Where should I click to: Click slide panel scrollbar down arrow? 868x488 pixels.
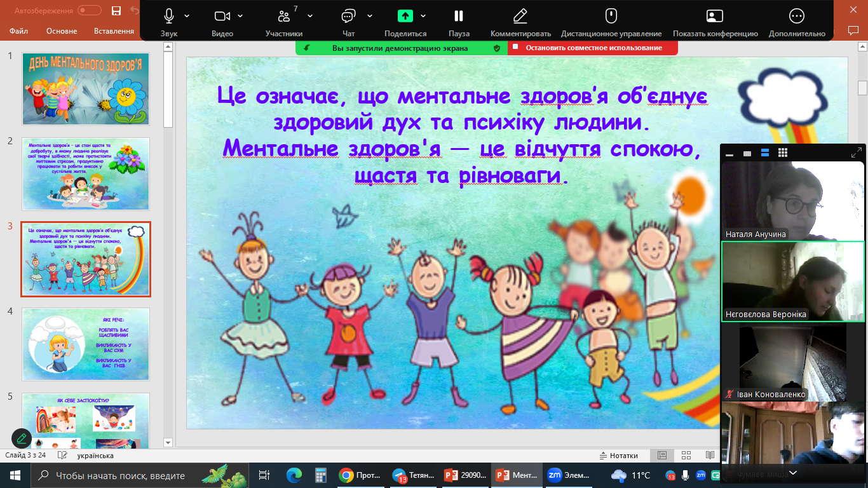[x=168, y=442]
